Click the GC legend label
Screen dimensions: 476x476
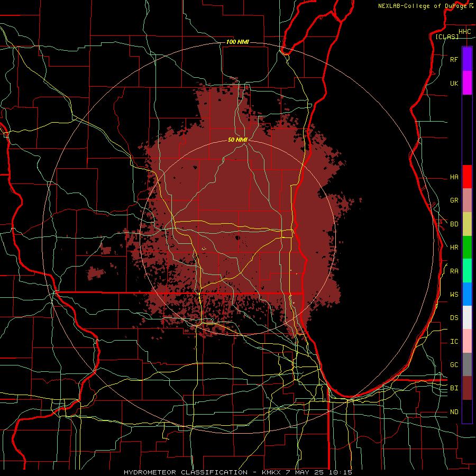tap(454, 364)
